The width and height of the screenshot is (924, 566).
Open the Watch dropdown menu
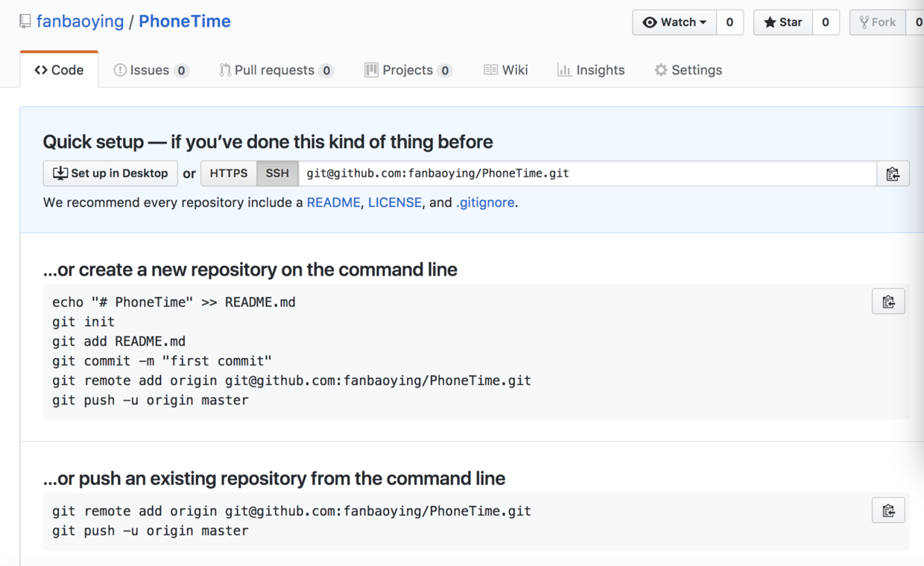pos(674,22)
